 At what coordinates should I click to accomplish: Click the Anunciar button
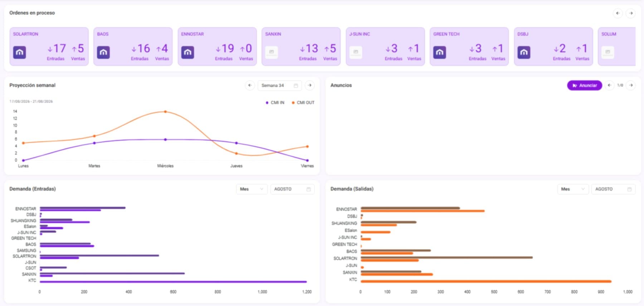click(585, 86)
